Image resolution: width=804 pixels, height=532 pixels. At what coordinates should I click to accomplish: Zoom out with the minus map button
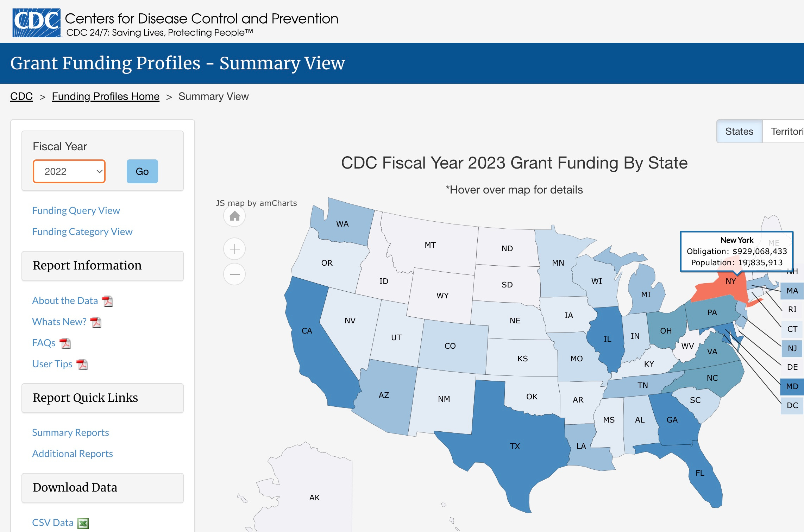click(234, 274)
